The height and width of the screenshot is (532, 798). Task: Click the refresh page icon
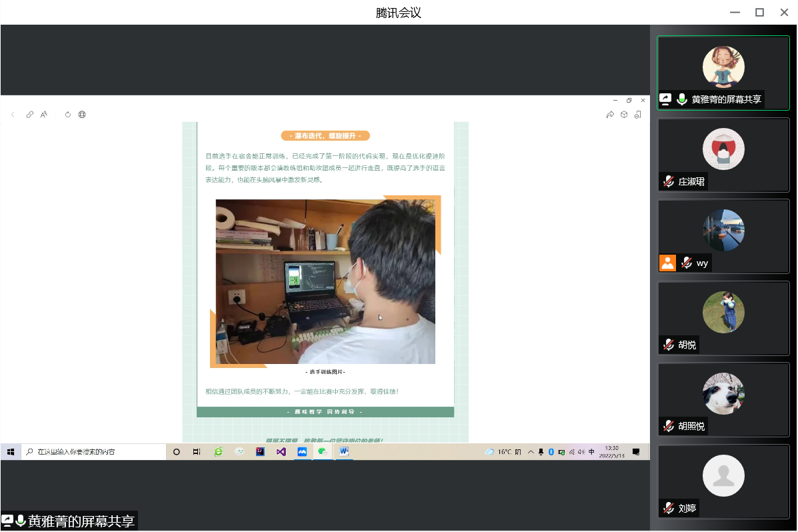tap(68, 115)
